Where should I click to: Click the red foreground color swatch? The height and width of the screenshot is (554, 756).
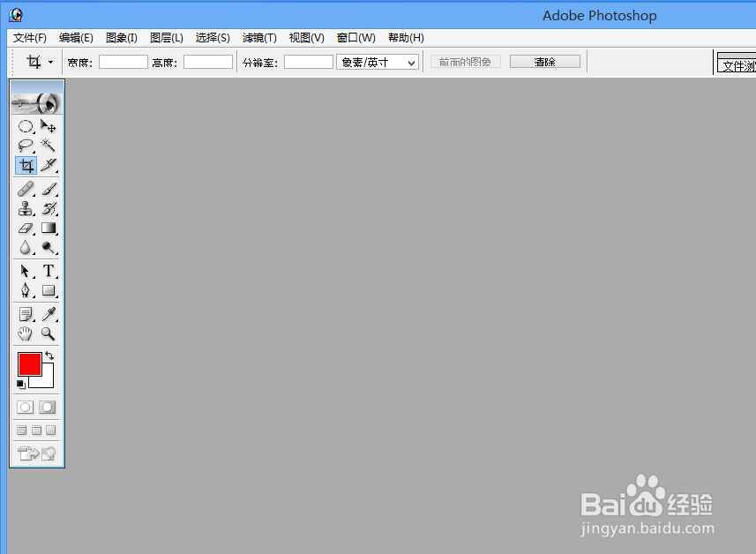coord(30,364)
